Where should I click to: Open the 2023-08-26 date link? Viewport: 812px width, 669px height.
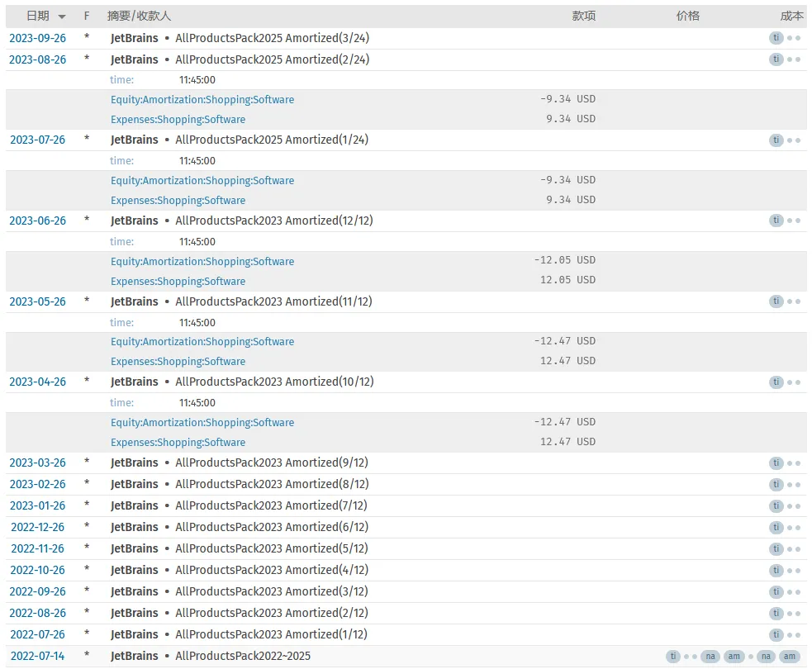[x=38, y=60]
